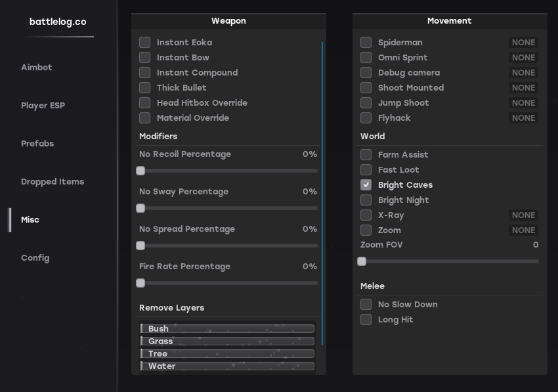Disable Bright Caves
Viewport: 558px width, 392px height.
366,185
